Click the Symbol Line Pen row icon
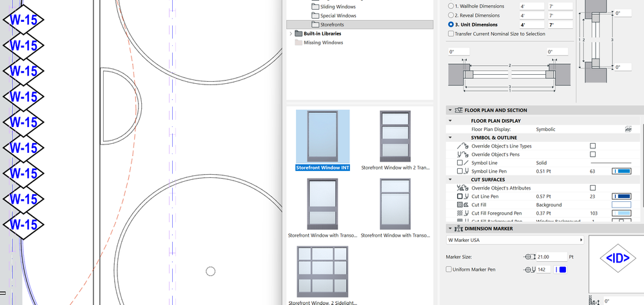 point(462,171)
